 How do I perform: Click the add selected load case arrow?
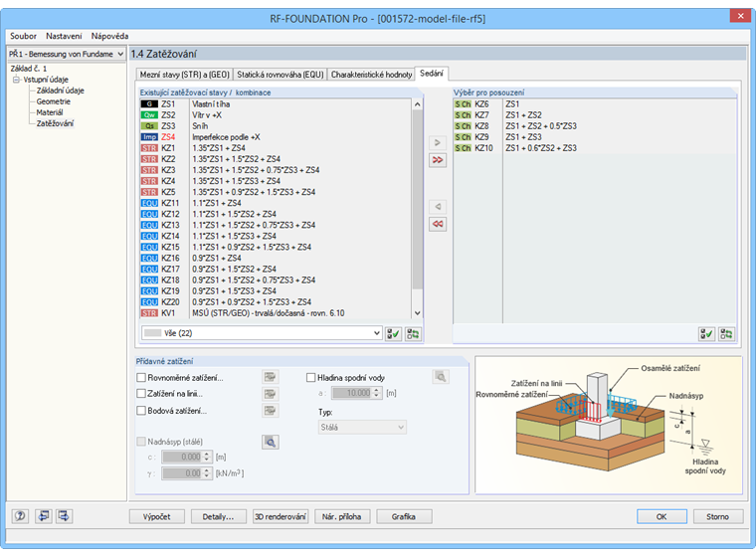coord(438,143)
